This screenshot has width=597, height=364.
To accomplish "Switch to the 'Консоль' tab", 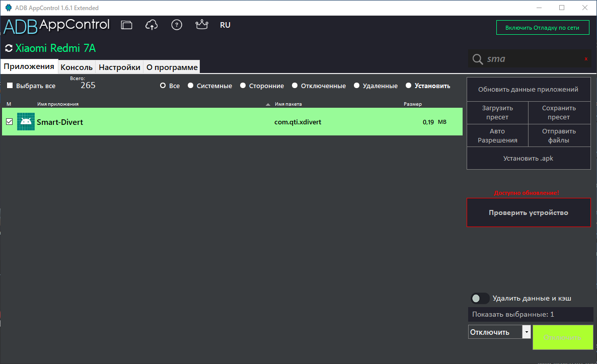I will coord(77,67).
